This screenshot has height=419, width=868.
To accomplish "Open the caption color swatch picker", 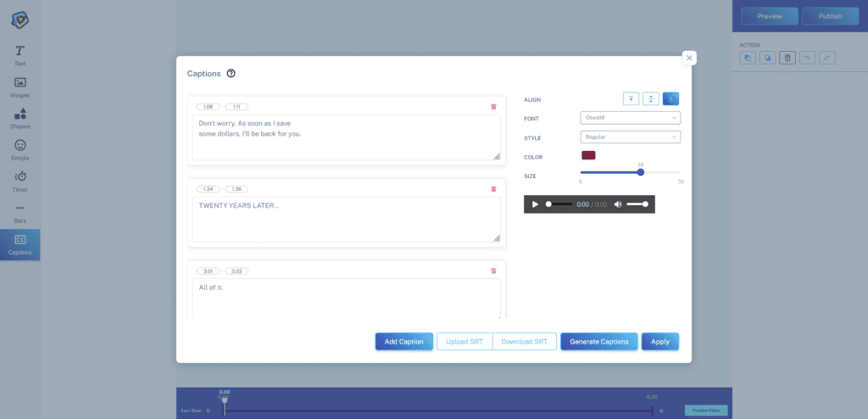I will click(588, 155).
